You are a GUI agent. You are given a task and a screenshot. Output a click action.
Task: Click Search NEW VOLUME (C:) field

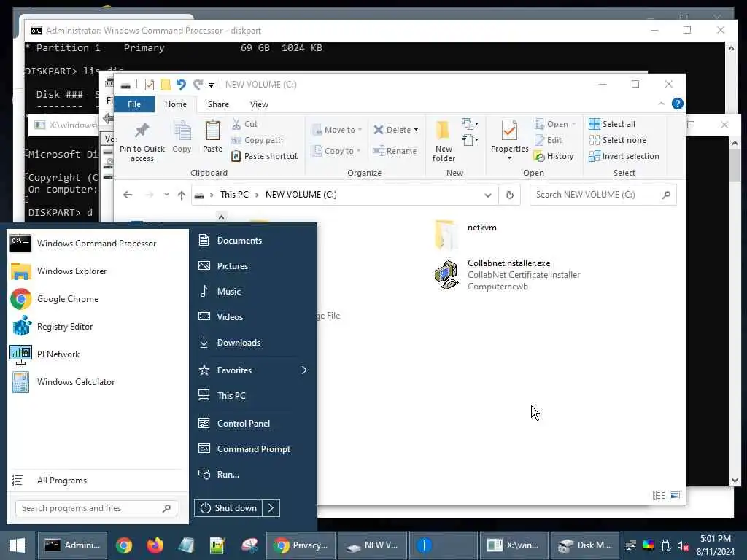pyautogui.click(x=603, y=195)
